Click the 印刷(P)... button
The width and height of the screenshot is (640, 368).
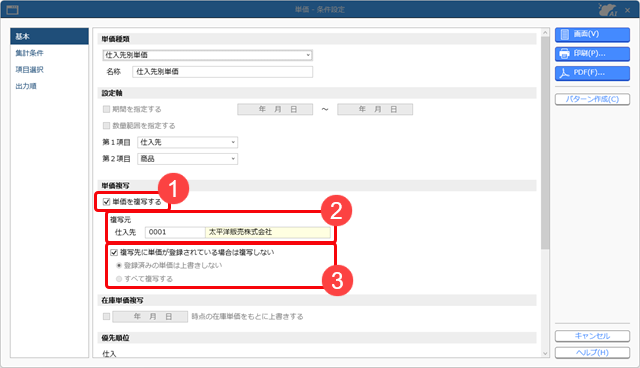tap(592, 54)
